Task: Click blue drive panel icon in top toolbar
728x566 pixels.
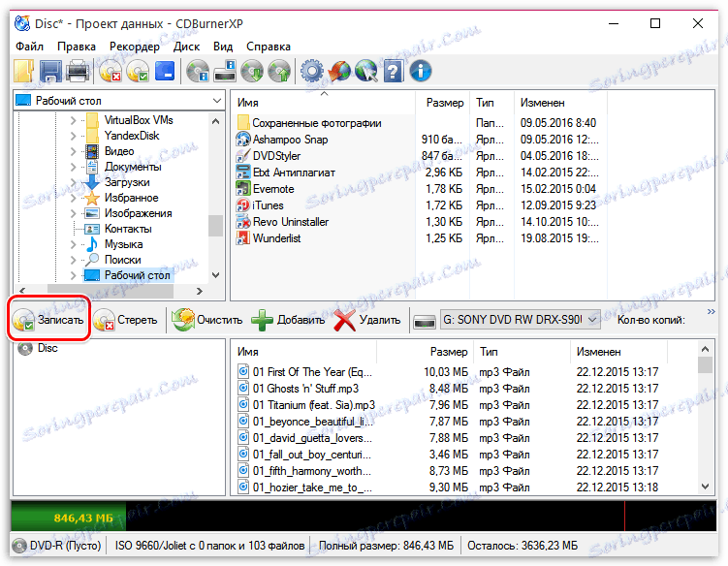Action: (x=165, y=71)
